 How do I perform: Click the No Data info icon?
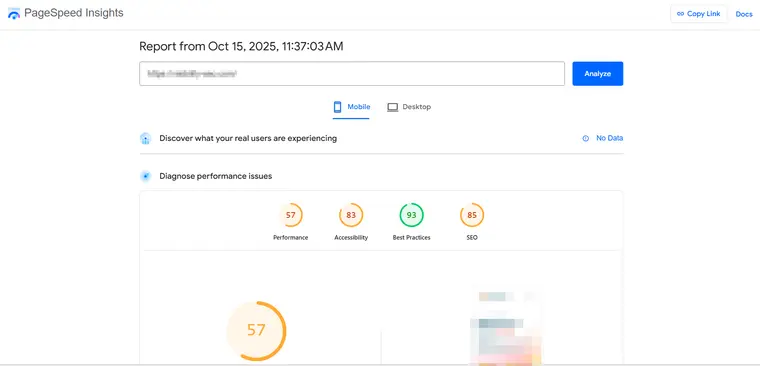586,138
